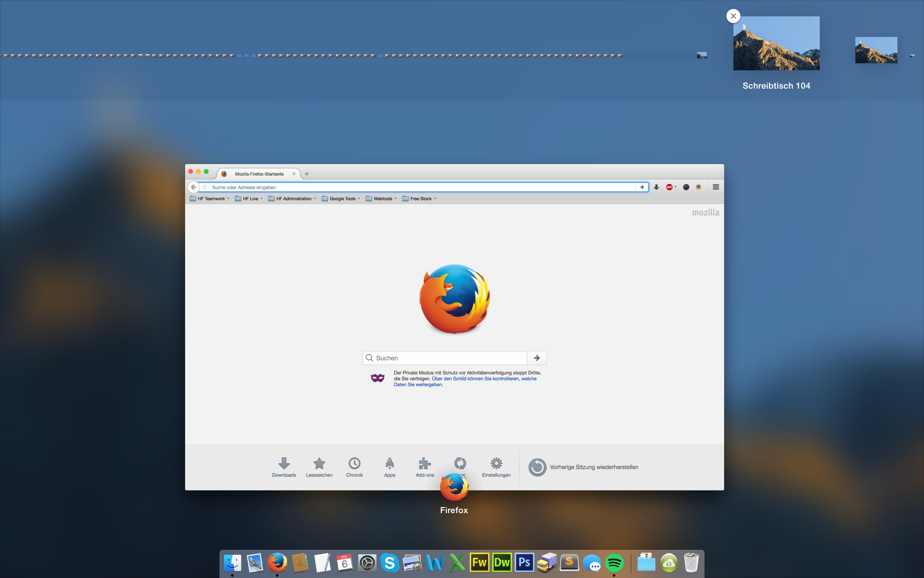Open Add-ons puzzle piece icon
924x578 pixels.
pos(424,463)
